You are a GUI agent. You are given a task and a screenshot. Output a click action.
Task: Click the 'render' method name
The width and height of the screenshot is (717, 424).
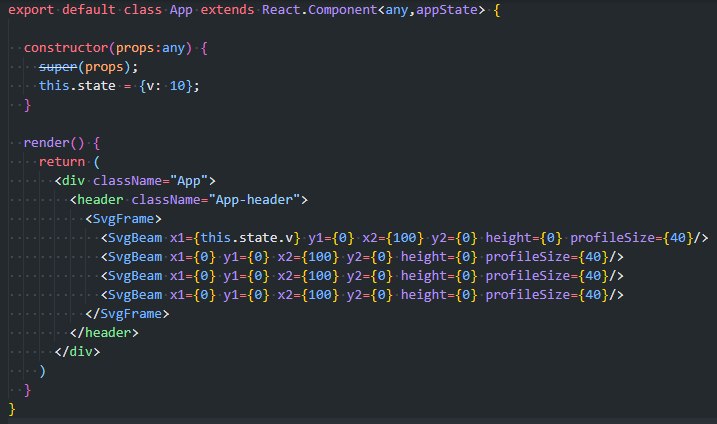[46, 143]
